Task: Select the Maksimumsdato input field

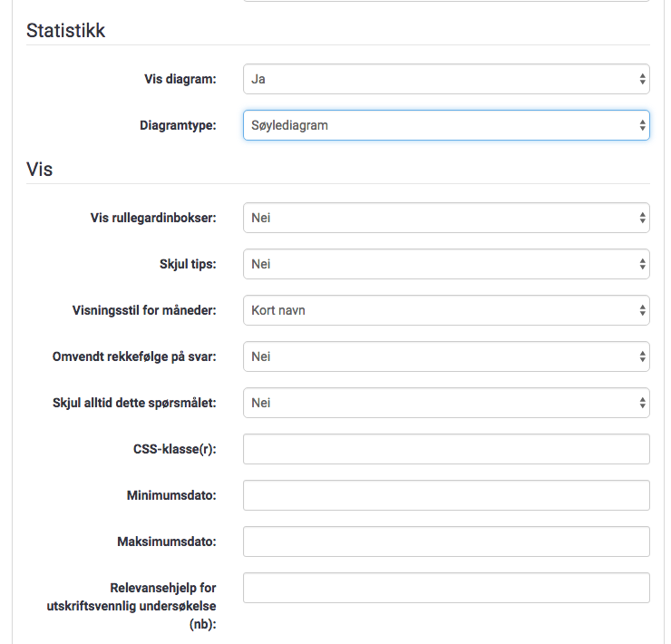Action: click(x=446, y=542)
